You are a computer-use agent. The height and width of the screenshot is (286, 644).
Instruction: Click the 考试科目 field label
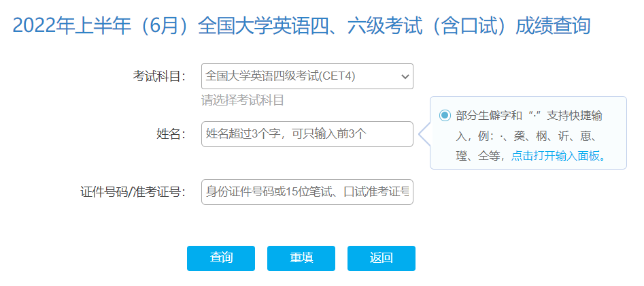159,76
